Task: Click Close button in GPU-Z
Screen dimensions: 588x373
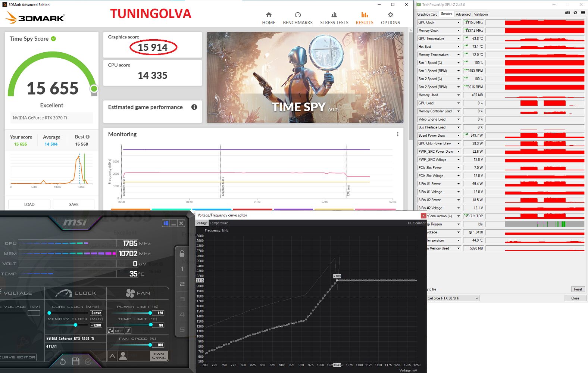Action: click(575, 298)
